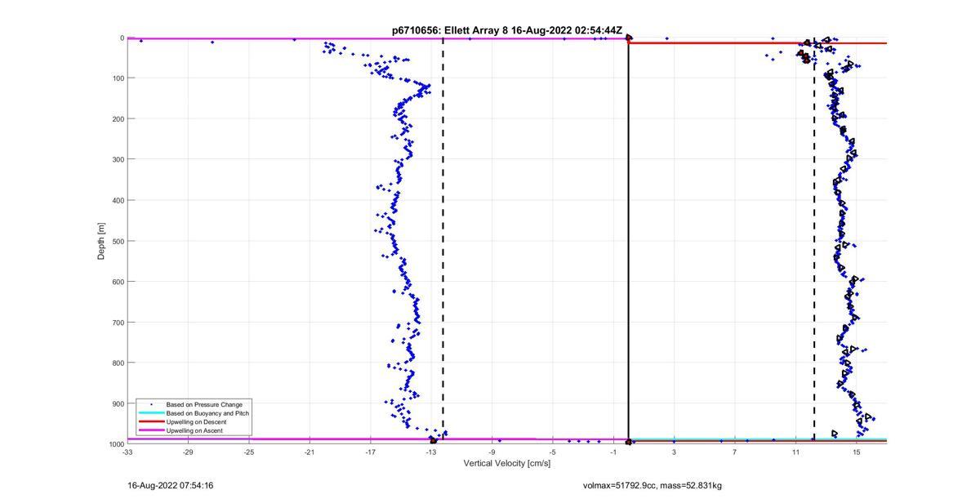Select the 'Depth [m]' y-axis label

point(101,241)
